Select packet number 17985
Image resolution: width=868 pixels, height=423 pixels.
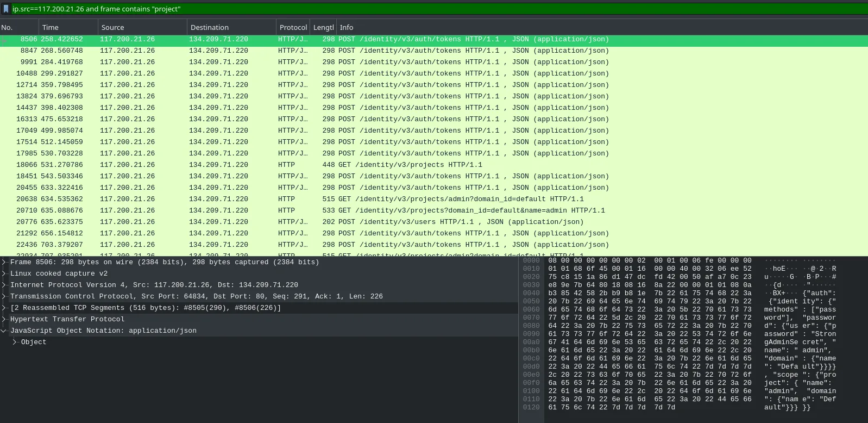point(434,153)
